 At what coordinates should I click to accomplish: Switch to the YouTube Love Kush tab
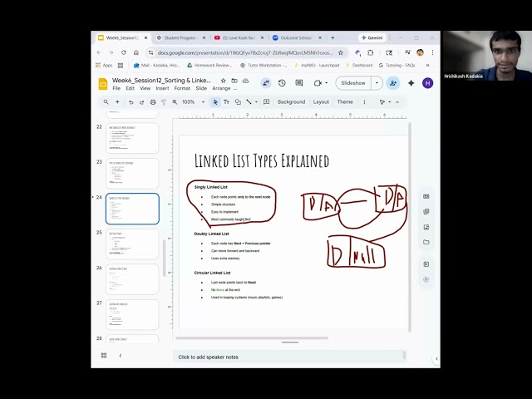[239, 37]
